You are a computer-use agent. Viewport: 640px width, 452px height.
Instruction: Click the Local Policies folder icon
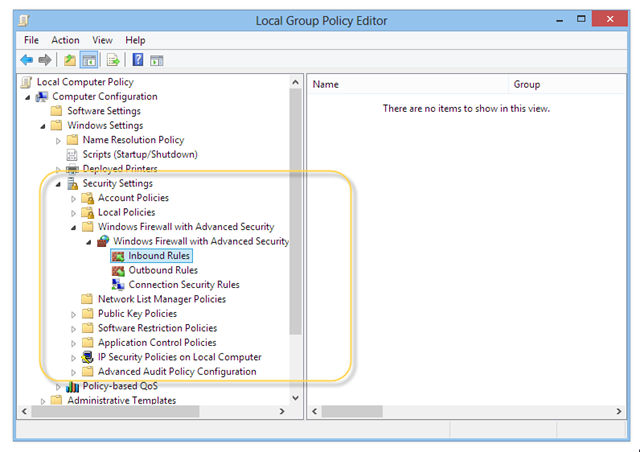[87, 212]
